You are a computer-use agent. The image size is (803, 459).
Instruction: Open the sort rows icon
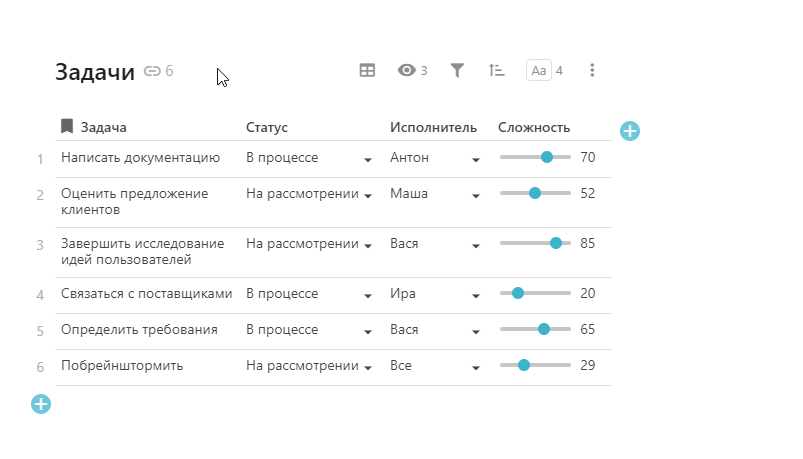click(x=497, y=70)
